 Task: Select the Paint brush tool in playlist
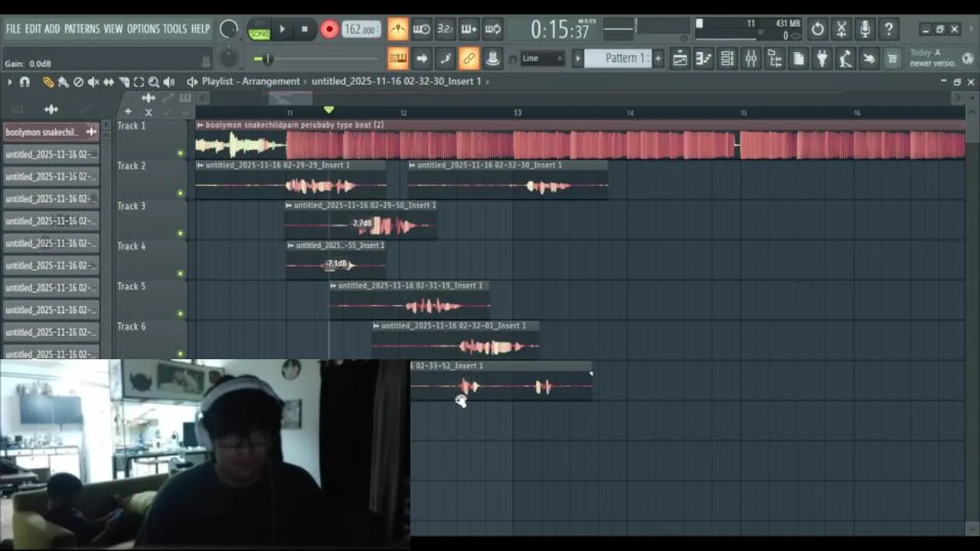[63, 82]
